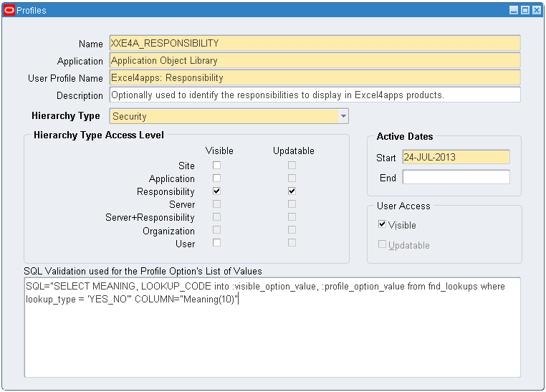
Task: Click into the Description field
Action: [x=315, y=95]
